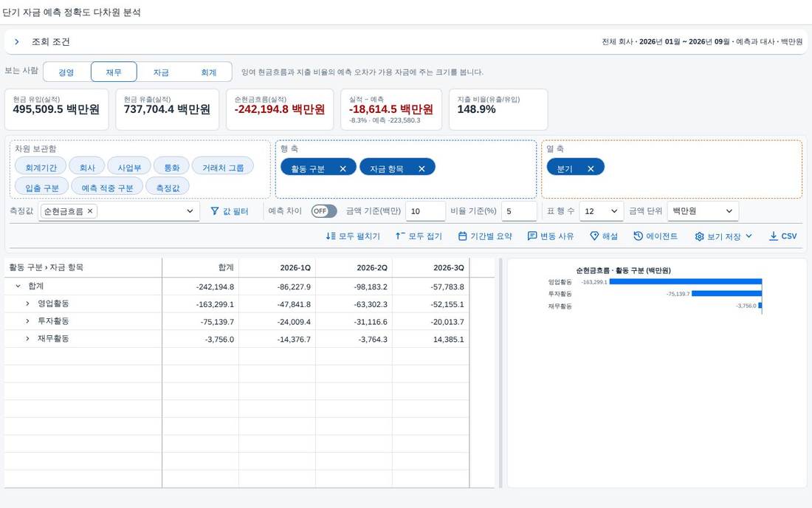Select the cell showing -31,116.6
The image size is (812, 508).
coord(354,322)
